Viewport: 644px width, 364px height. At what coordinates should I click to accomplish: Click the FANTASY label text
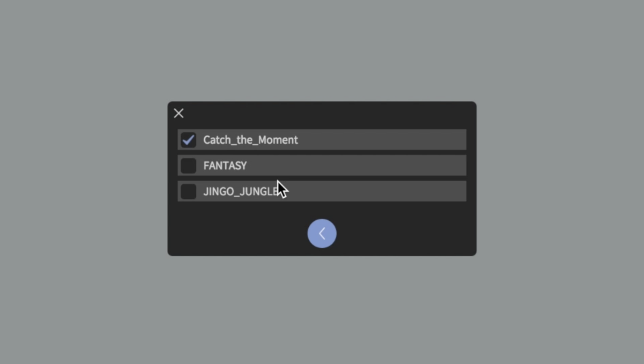tap(225, 166)
